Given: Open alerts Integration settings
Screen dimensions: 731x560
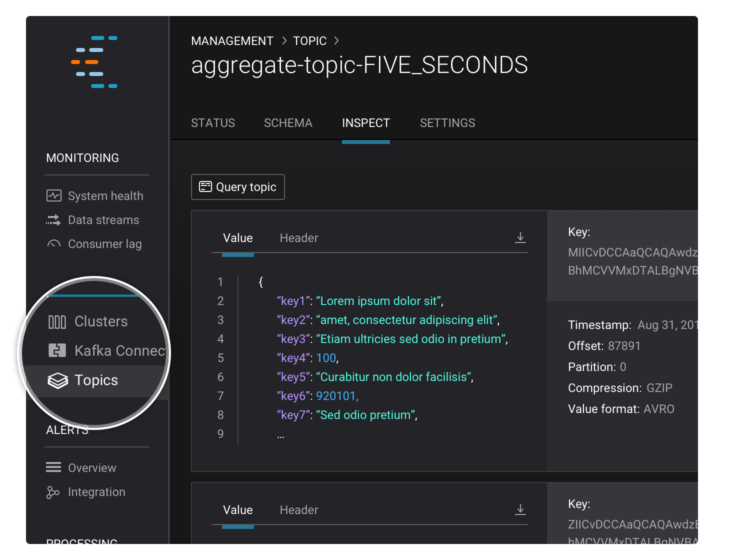Looking at the screenshot, I should tap(96, 491).
